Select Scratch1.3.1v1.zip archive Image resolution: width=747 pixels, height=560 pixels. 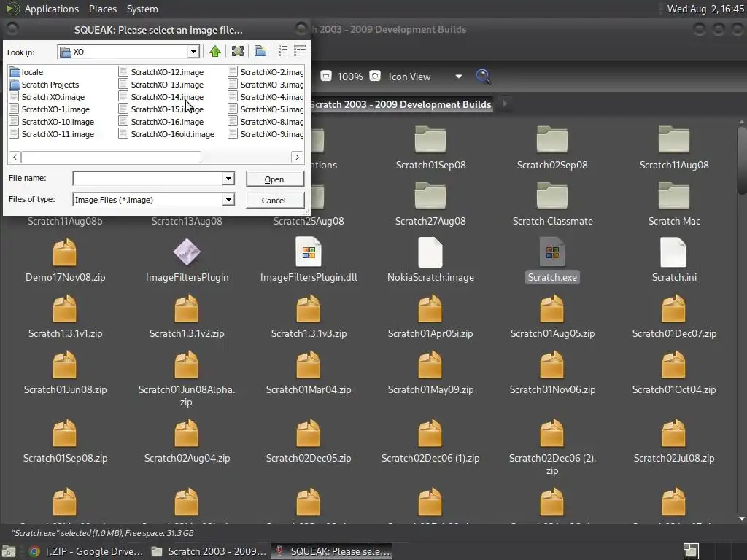65,316
